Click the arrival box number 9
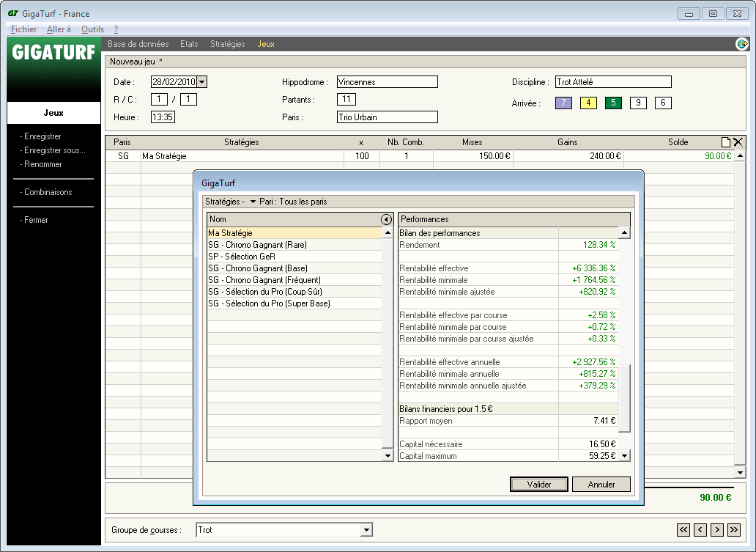This screenshot has height=552, width=756. click(x=638, y=103)
